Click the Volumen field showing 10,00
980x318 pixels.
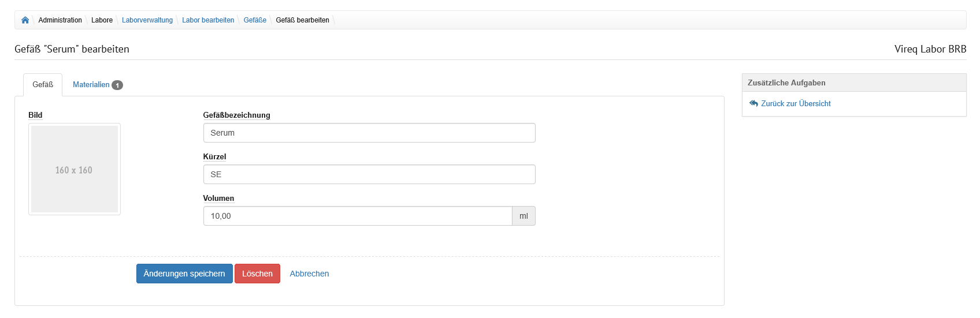(x=357, y=216)
